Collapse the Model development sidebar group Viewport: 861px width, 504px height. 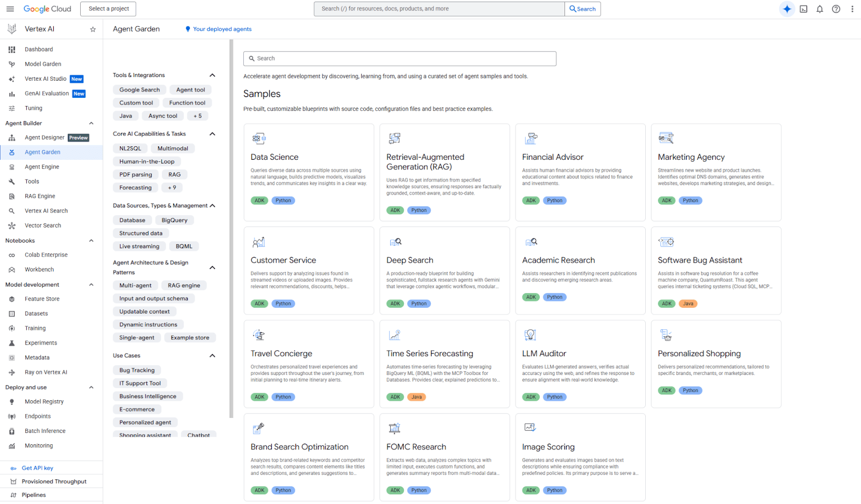click(x=91, y=285)
